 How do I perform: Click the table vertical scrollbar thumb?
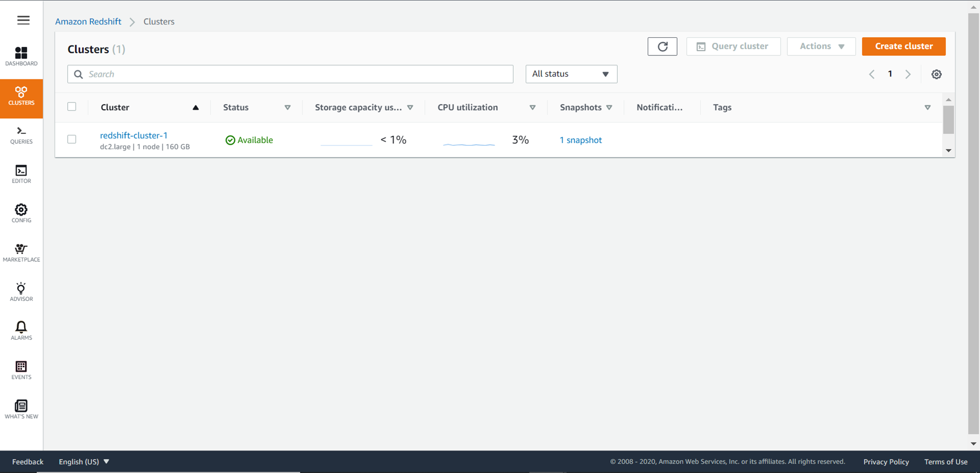949,120
